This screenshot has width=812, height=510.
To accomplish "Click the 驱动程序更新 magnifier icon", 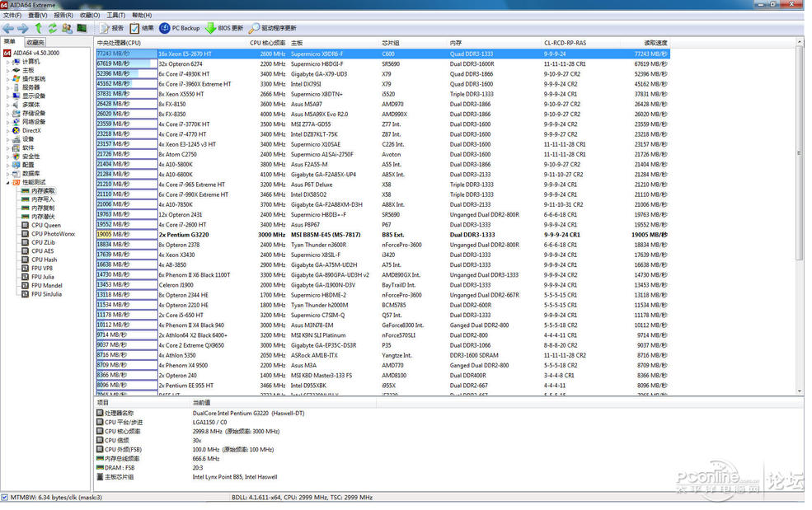I will 254,28.
